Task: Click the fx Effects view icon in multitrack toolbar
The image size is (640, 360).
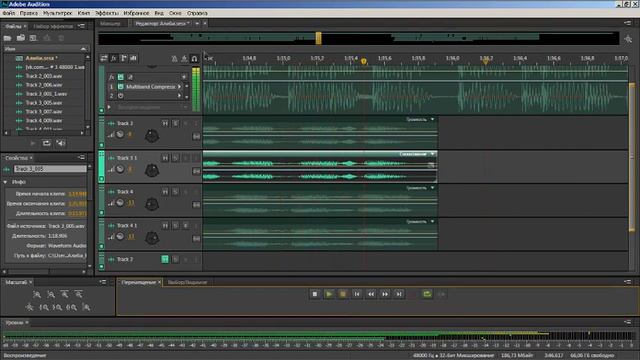Action: click(114, 58)
